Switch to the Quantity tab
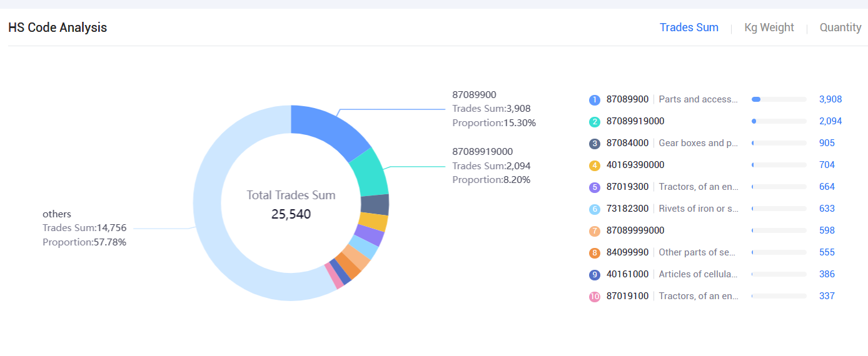868x356 pixels. coord(840,27)
